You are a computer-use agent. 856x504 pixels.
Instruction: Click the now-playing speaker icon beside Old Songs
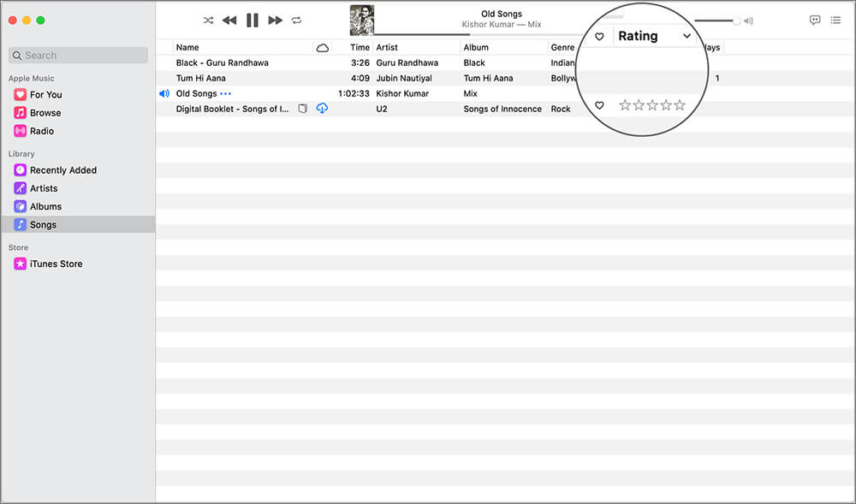[163, 93]
